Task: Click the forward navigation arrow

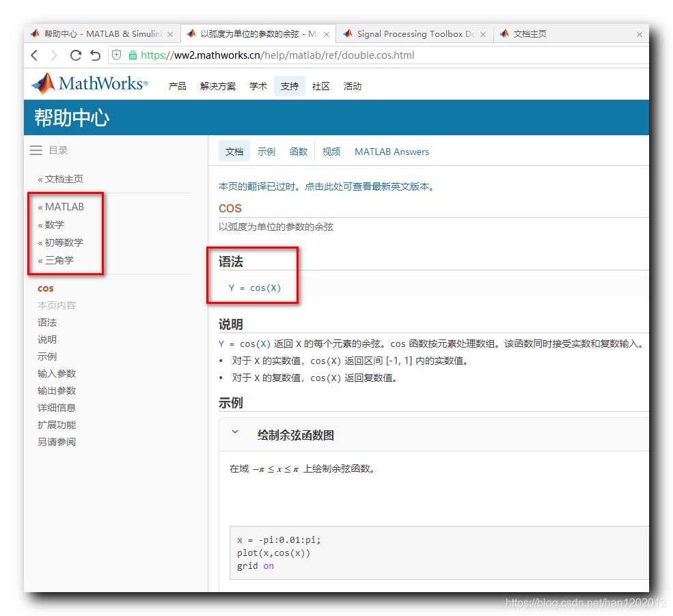Action: [55, 55]
